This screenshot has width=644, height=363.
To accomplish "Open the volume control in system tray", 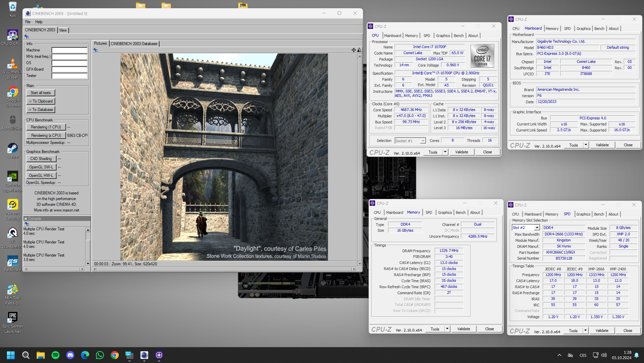I will tap(604, 355).
